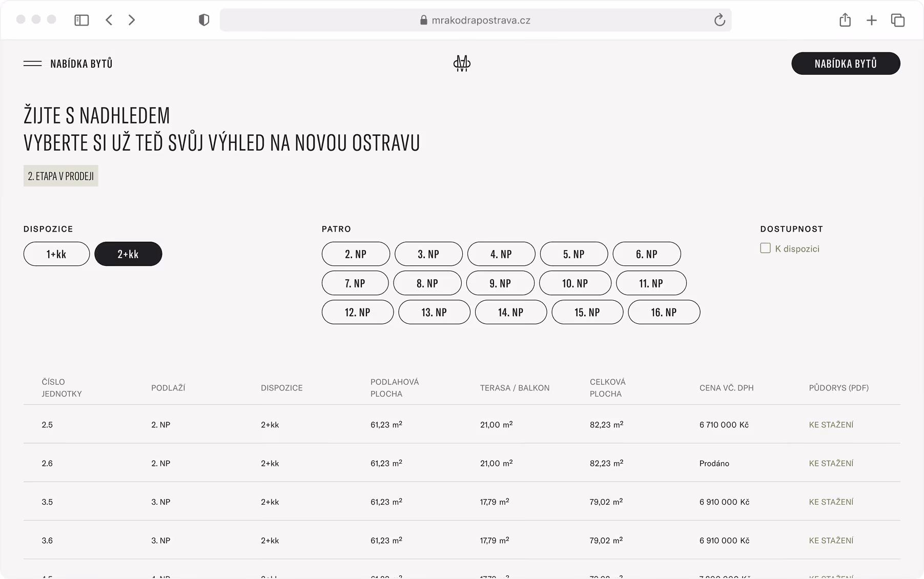Image resolution: width=924 pixels, height=579 pixels.
Task: Open KE STAŽENÍ link for unit 3.6
Action: pyautogui.click(x=831, y=541)
